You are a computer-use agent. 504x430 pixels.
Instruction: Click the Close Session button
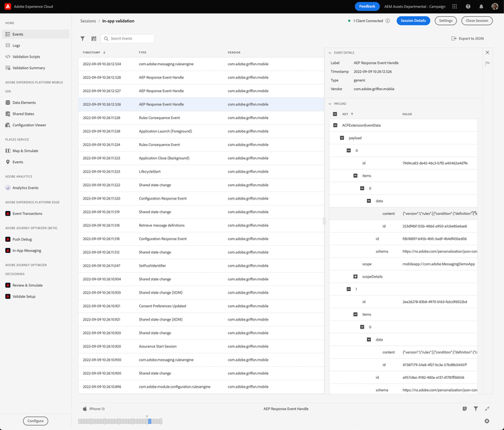click(x=476, y=21)
